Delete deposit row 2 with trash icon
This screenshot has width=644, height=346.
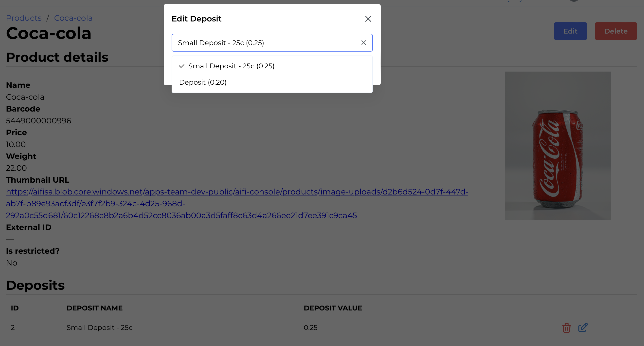tap(566, 328)
